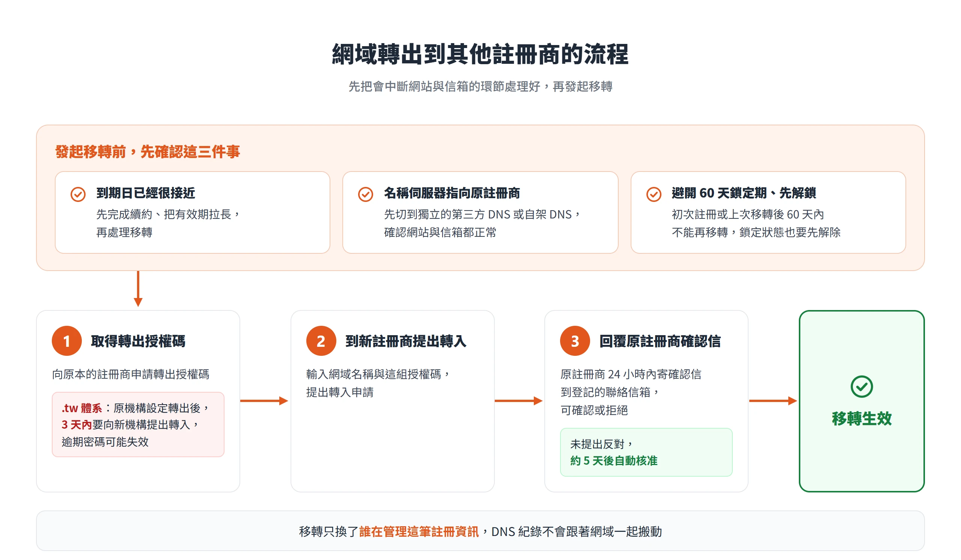Click the green text 約 5 天後自動核准
The height and width of the screenshot is (560, 961).
point(614,461)
